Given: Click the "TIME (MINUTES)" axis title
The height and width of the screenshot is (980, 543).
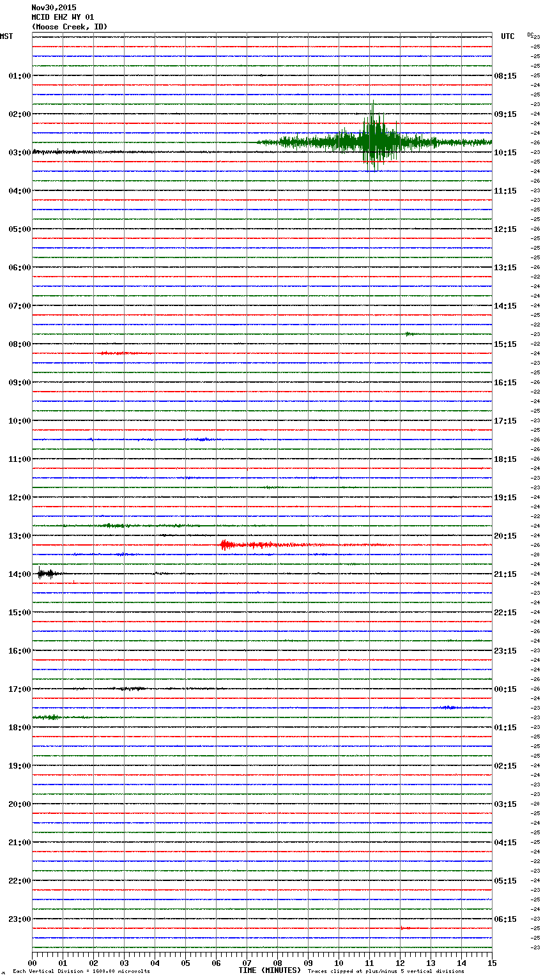Looking at the screenshot, I should point(270,970).
